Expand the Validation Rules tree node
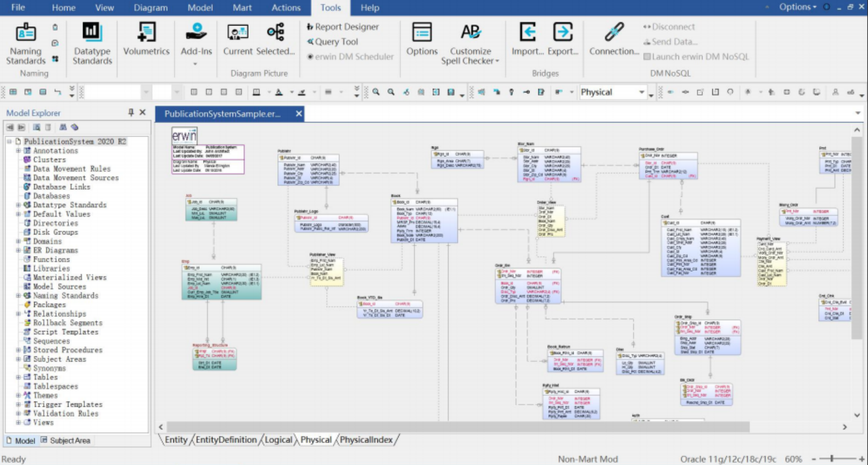This screenshot has height=465, width=868. tap(18, 413)
